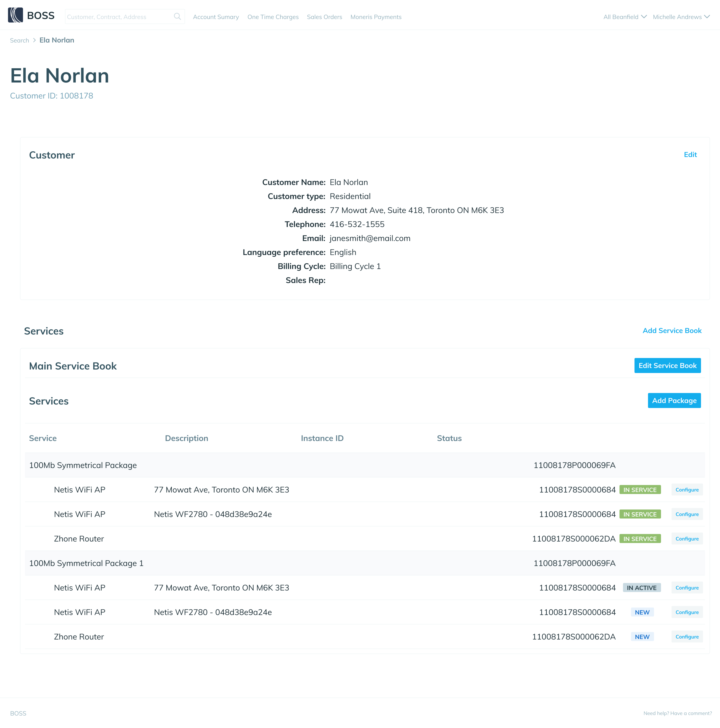
Task: Click Need help? Have a comment? link
Action: (677, 713)
